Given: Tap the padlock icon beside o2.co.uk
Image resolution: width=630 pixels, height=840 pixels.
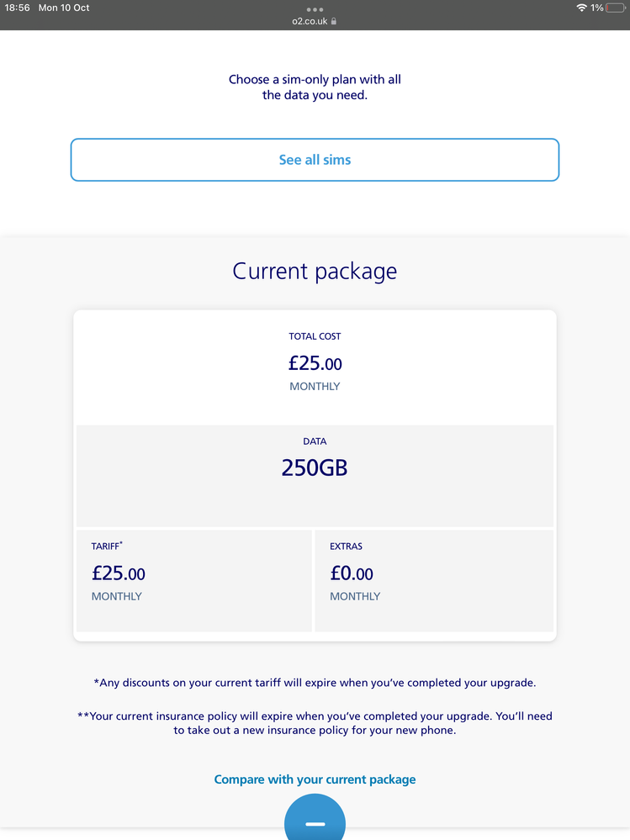Looking at the screenshot, I should (x=334, y=21).
